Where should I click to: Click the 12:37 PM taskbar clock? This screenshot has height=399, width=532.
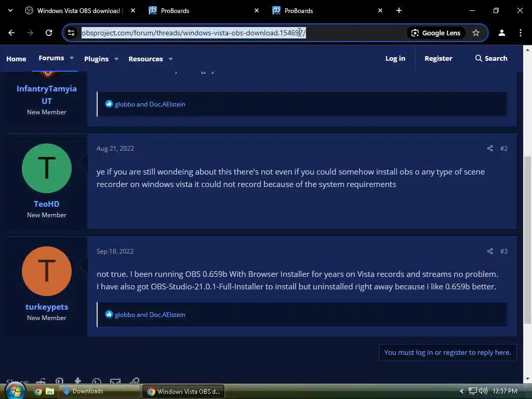click(505, 391)
